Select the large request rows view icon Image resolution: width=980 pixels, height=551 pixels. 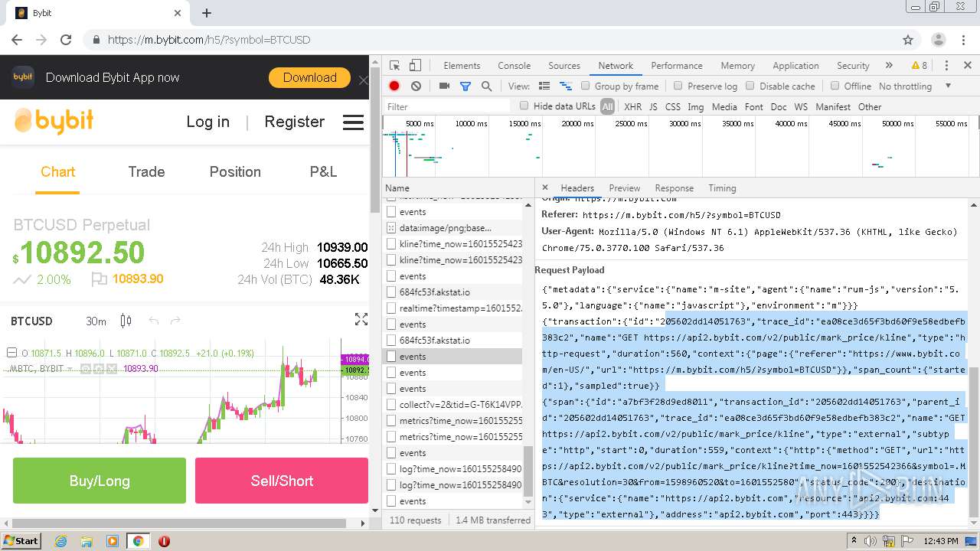click(544, 86)
